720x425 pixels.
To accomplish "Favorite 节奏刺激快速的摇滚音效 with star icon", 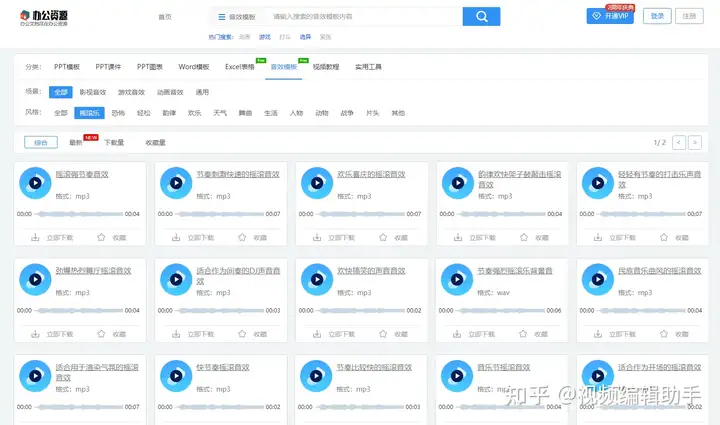I will click(x=242, y=237).
